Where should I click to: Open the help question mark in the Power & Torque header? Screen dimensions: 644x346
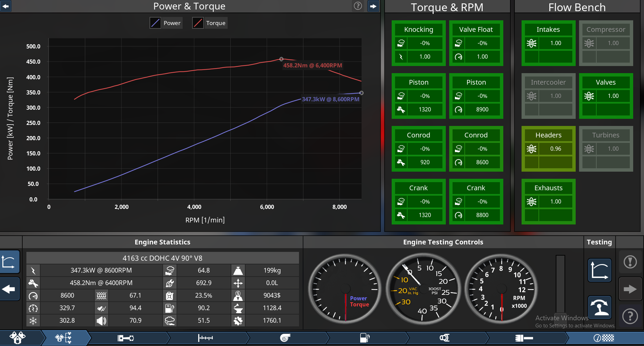[358, 6]
